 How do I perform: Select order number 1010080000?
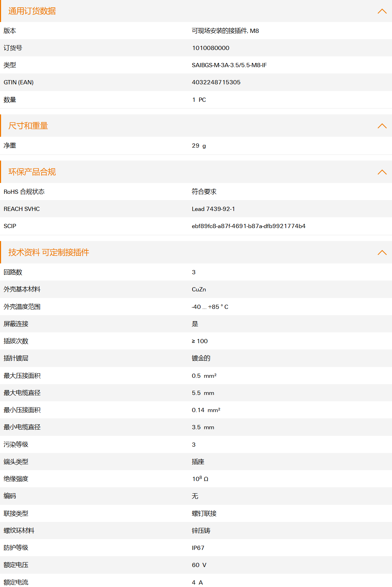point(211,48)
